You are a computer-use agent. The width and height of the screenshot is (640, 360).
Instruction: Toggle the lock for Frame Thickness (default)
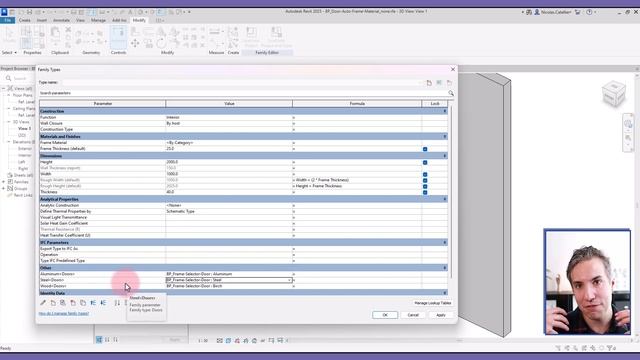click(425, 149)
